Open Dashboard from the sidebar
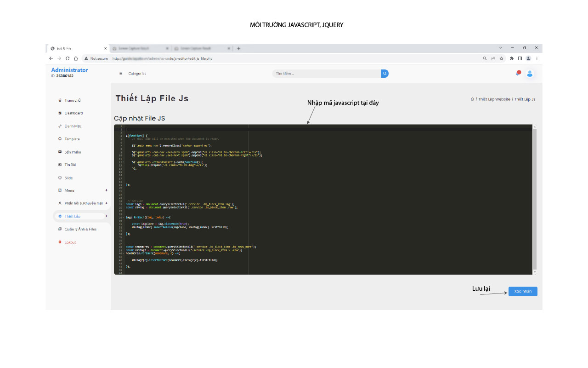 [x=73, y=113]
